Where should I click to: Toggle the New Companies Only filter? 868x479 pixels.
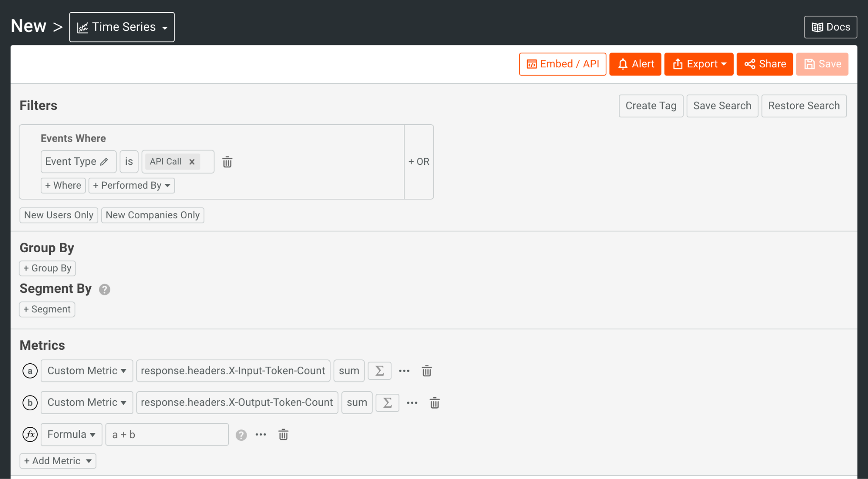(153, 215)
